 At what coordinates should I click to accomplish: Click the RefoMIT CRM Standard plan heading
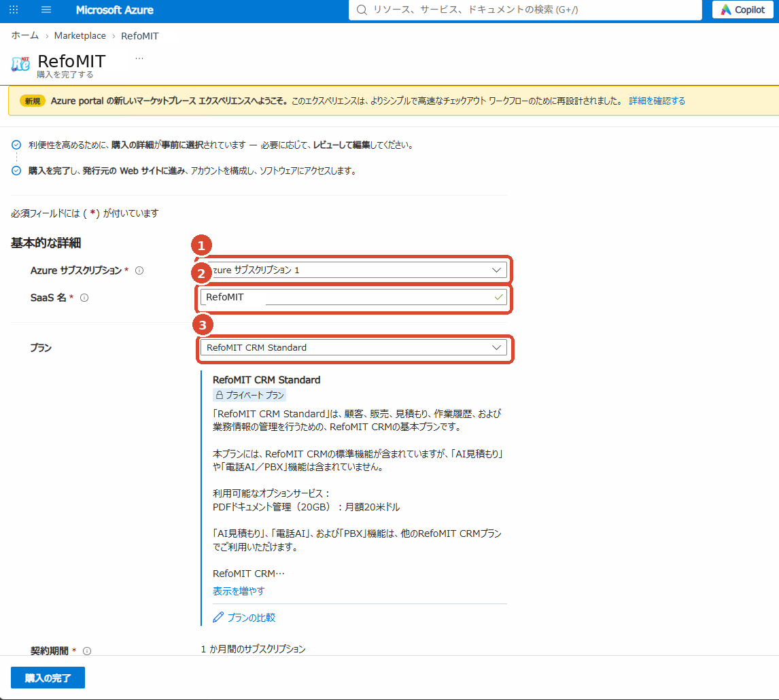266,379
